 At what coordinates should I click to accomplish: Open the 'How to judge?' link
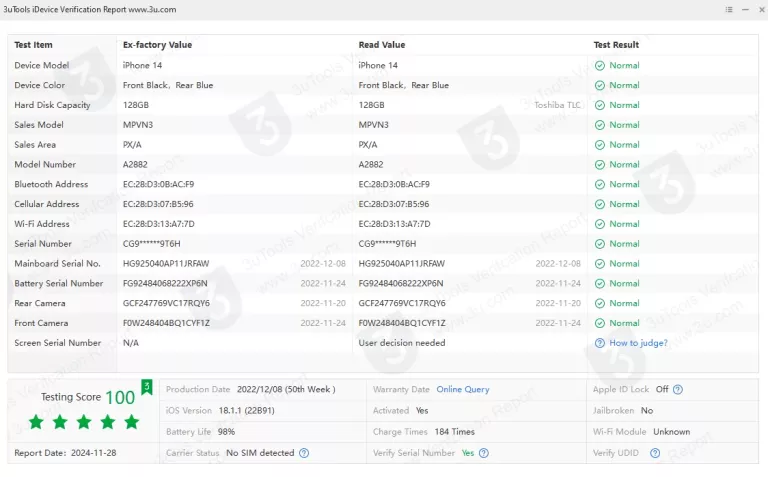638,343
